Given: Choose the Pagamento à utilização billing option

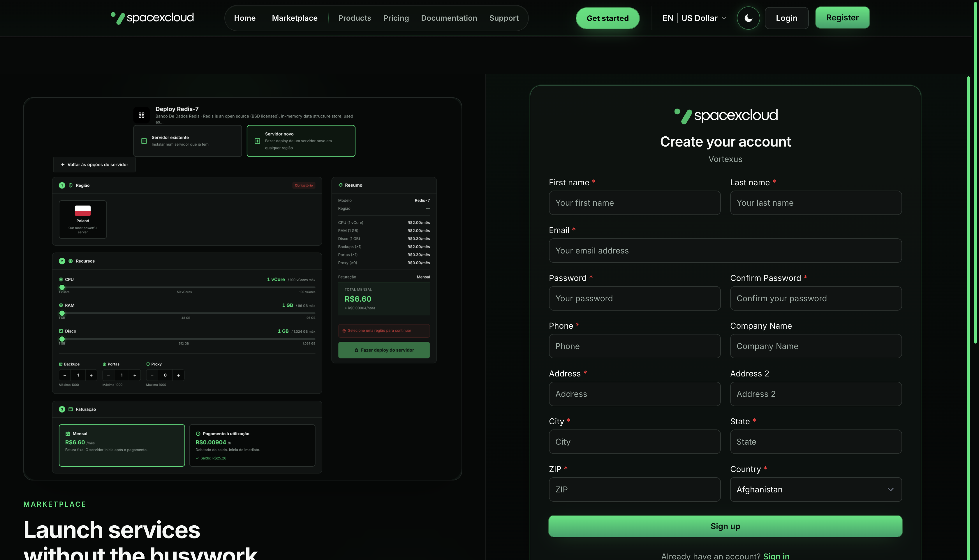Looking at the screenshot, I should (252, 445).
